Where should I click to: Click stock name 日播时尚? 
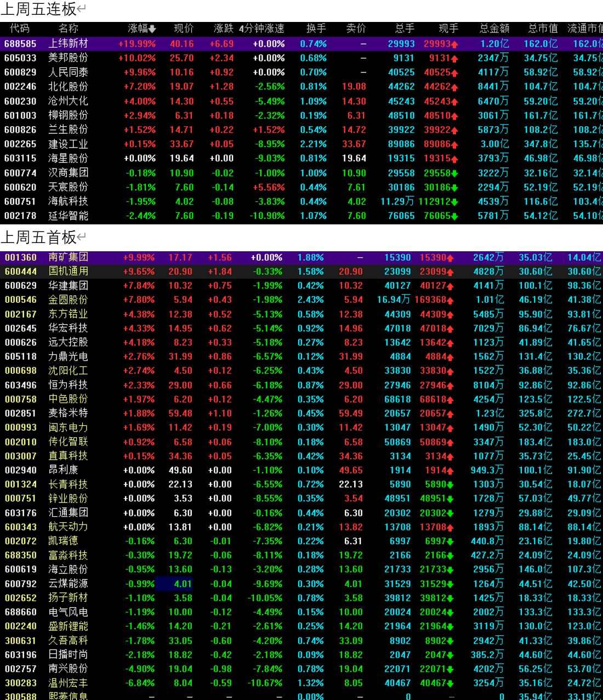click(68, 654)
